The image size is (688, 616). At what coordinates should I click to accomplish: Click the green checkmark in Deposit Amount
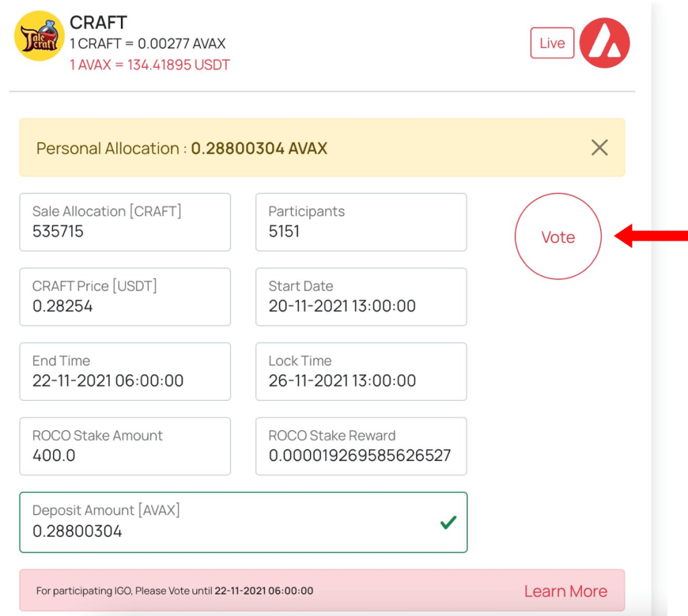pyautogui.click(x=448, y=522)
